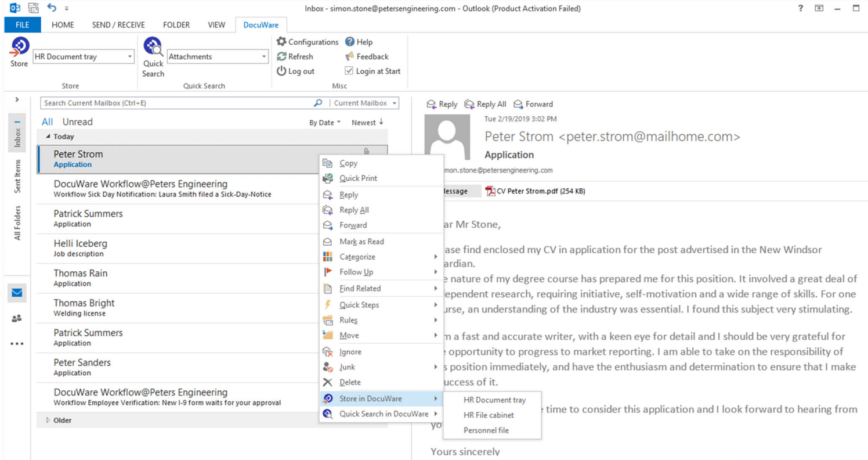Open the HR Document tray dropdown

[130, 56]
